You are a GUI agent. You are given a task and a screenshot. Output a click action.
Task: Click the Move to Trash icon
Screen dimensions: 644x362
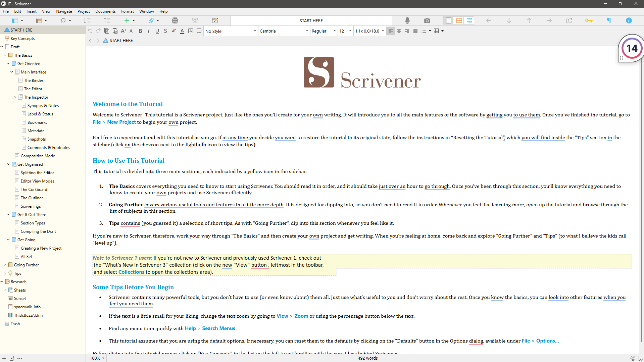point(195,20)
